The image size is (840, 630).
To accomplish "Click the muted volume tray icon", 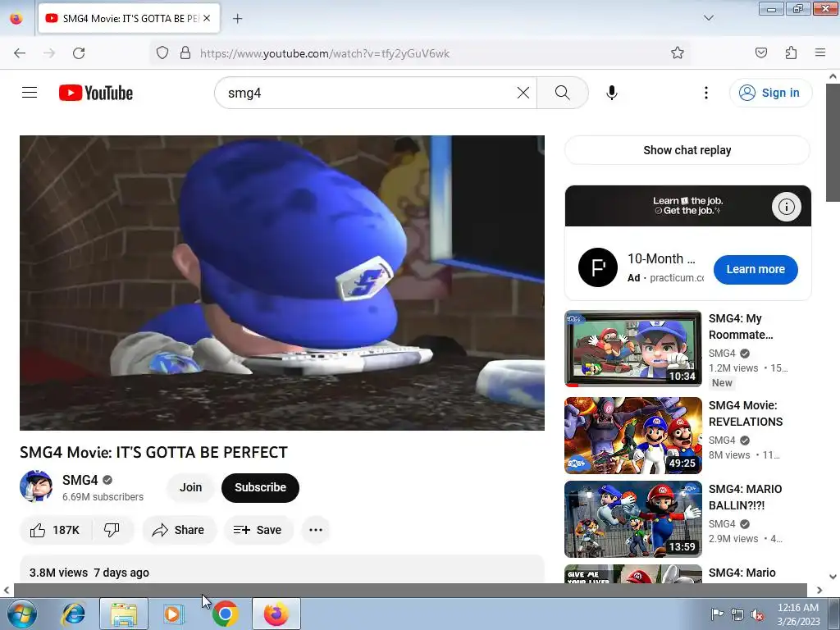I will pyautogui.click(x=757, y=614).
